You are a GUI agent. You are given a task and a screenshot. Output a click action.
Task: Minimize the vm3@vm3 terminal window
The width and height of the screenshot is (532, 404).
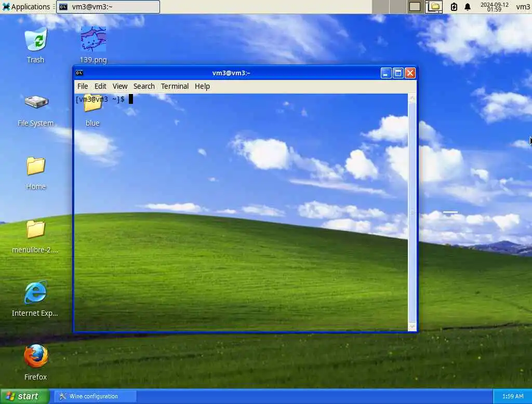tap(386, 73)
